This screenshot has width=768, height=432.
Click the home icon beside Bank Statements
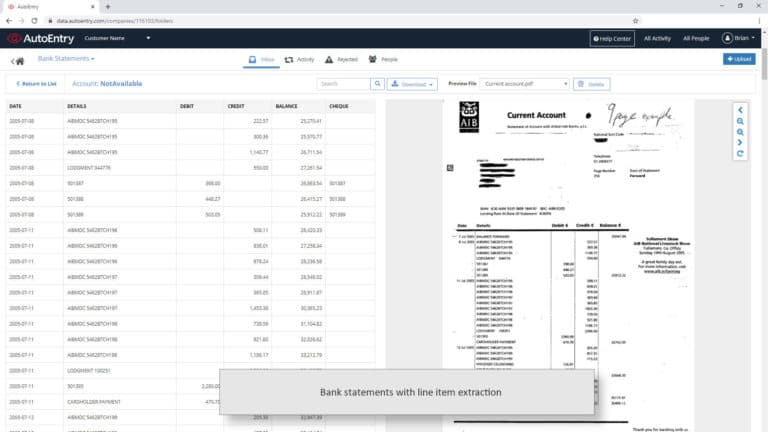point(18,60)
